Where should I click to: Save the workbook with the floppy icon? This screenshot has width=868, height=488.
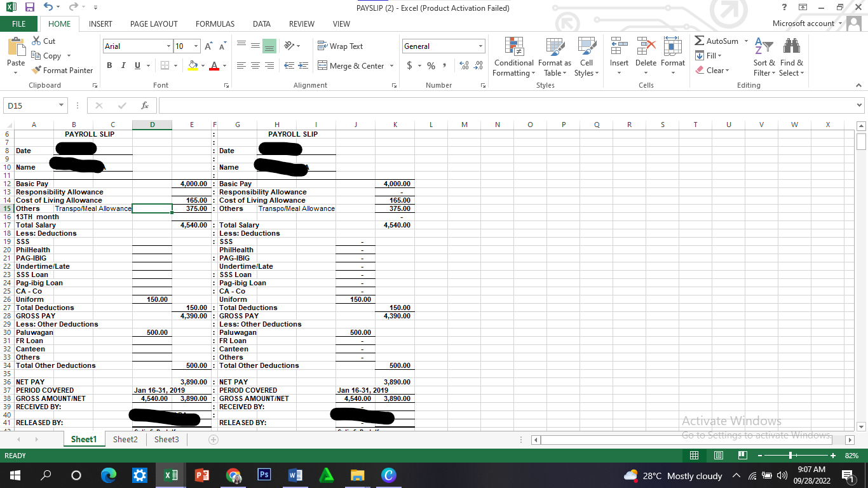(x=29, y=8)
